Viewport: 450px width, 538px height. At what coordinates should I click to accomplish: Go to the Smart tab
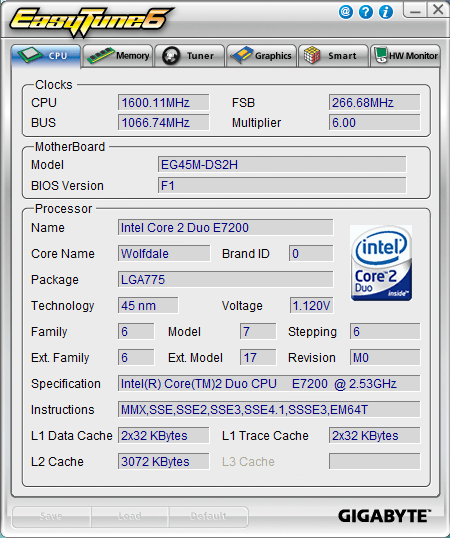(333, 56)
